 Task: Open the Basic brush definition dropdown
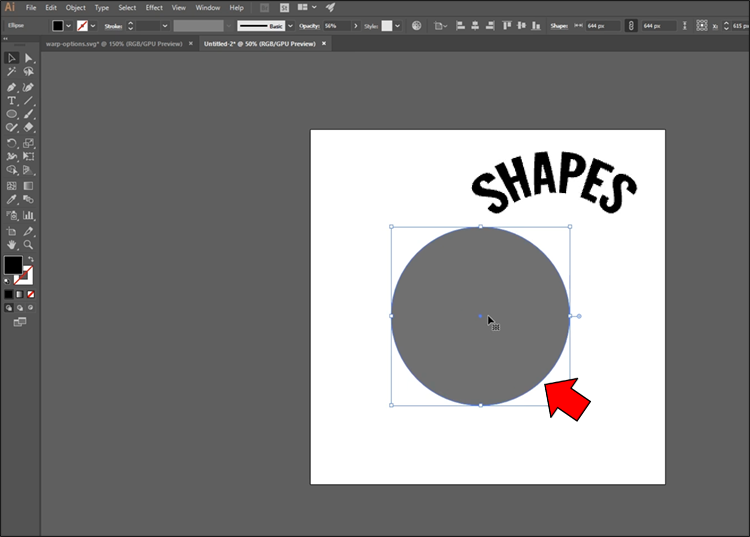click(x=289, y=25)
